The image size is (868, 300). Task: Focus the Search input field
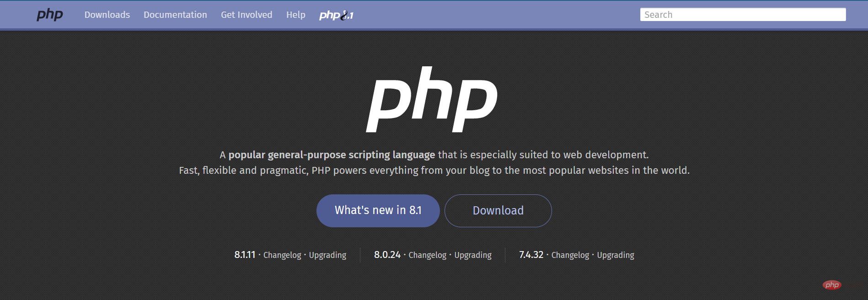coord(743,15)
